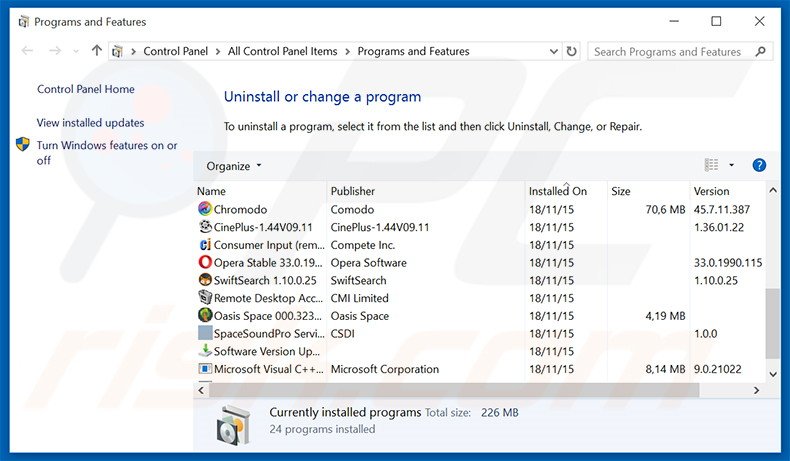Image resolution: width=790 pixels, height=461 pixels.
Task: Click the address bar folder icon
Action: point(117,51)
